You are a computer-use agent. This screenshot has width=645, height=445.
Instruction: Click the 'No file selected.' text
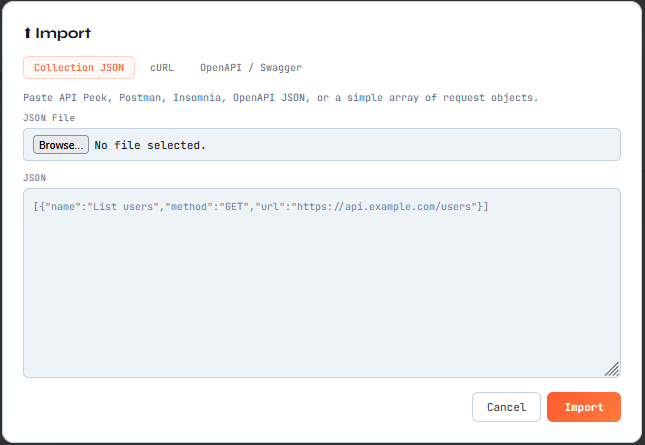[150, 145]
